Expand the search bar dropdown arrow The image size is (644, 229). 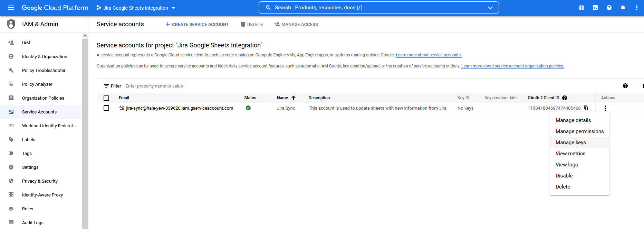click(x=490, y=8)
